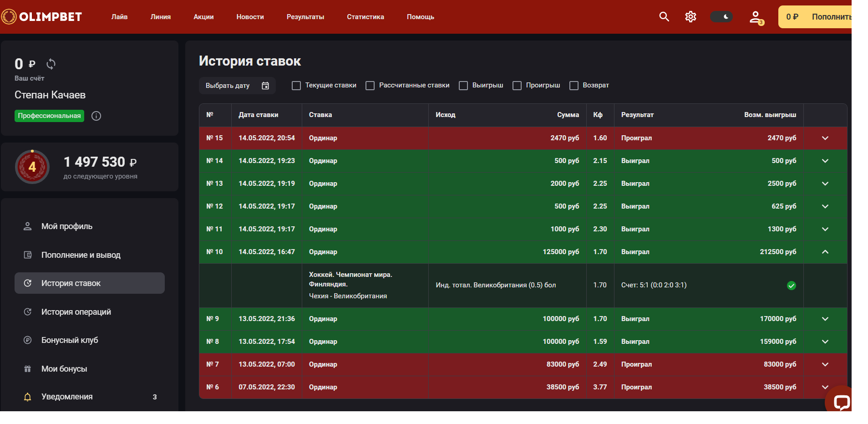Click the search magnifier icon
The width and height of the screenshot is (868, 424).
coord(664,17)
